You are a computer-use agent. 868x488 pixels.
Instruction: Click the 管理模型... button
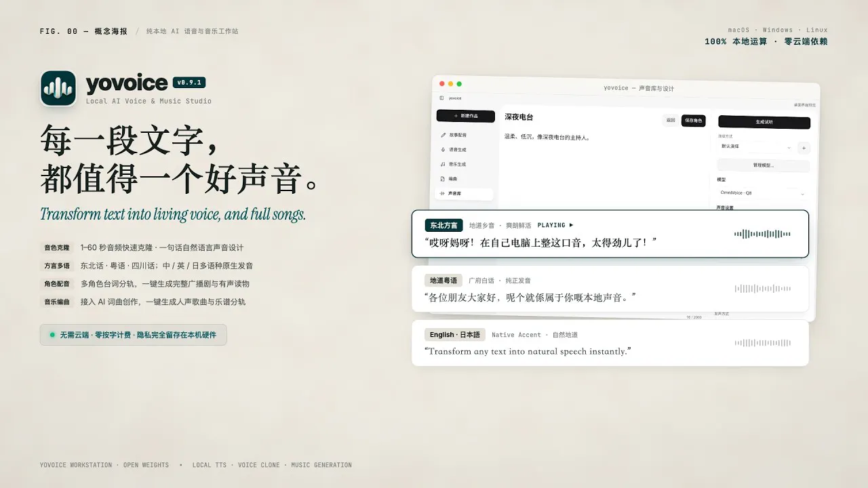pyautogui.click(x=764, y=165)
